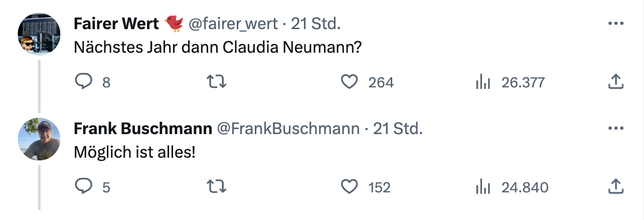
Task: View analytics for tweet with 24.840 views
Action: [x=482, y=188]
